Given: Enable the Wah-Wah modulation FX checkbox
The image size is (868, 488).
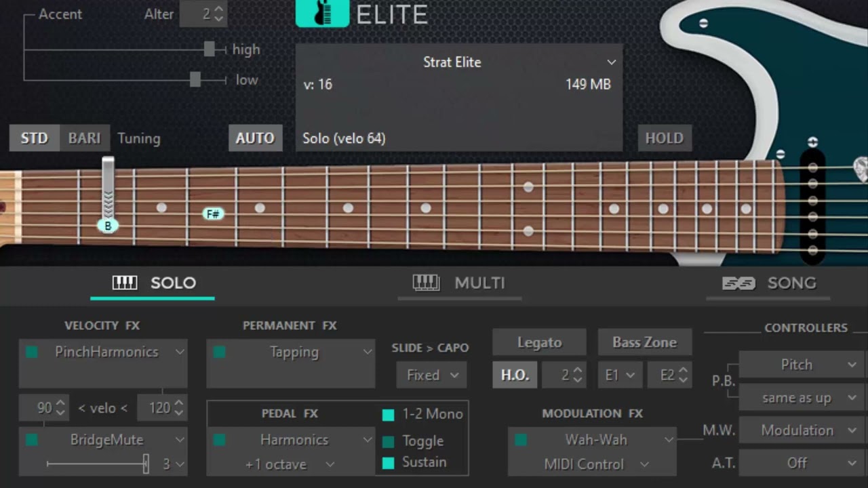Looking at the screenshot, I should coord(521,440).
